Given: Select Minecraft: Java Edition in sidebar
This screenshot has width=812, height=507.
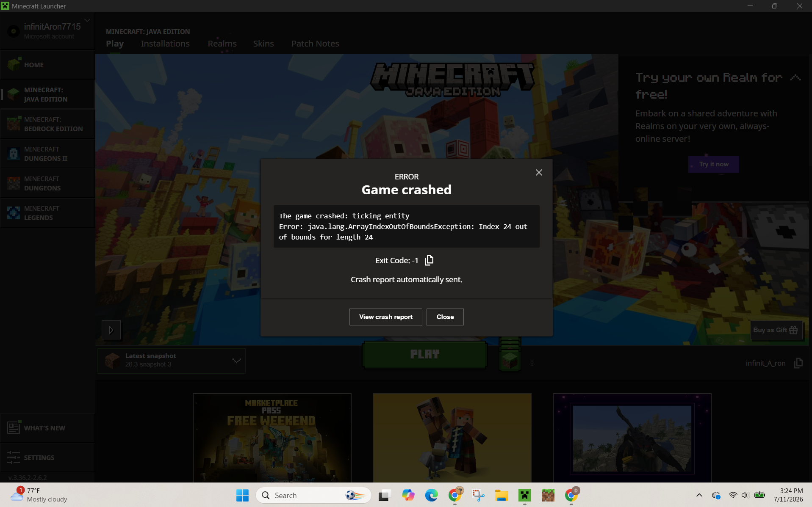Looking at the screenshot, I should coord(47,94).
